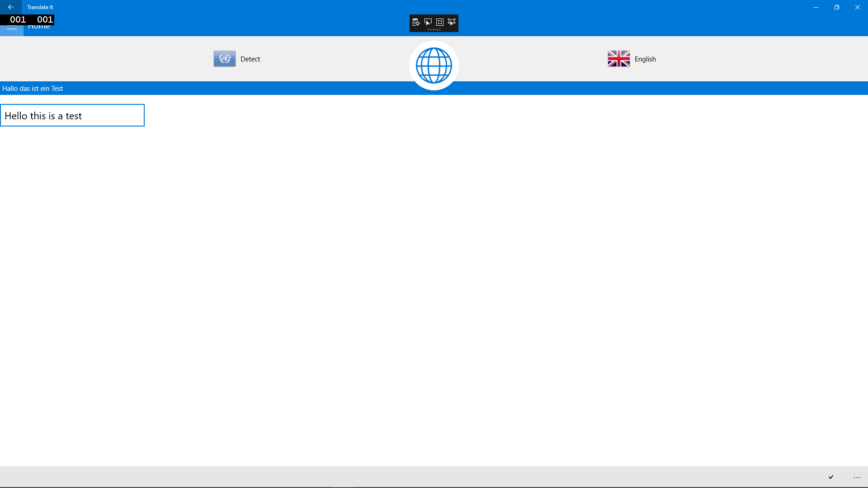The height and width of the screenshot is (488, 868).
Task: Open the source language Detect dropdown
Action: (237, 58)
